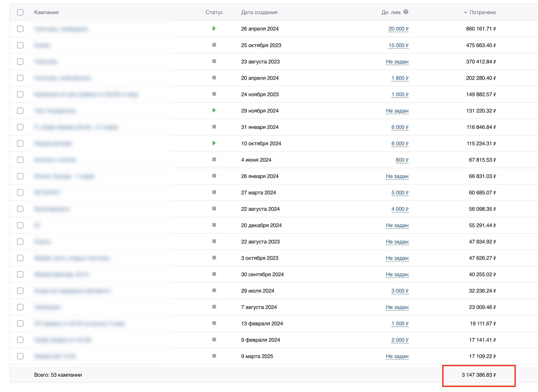
Task: Click stopped status icon for 9 марта 2025 campaign
Action: (214, 356)
